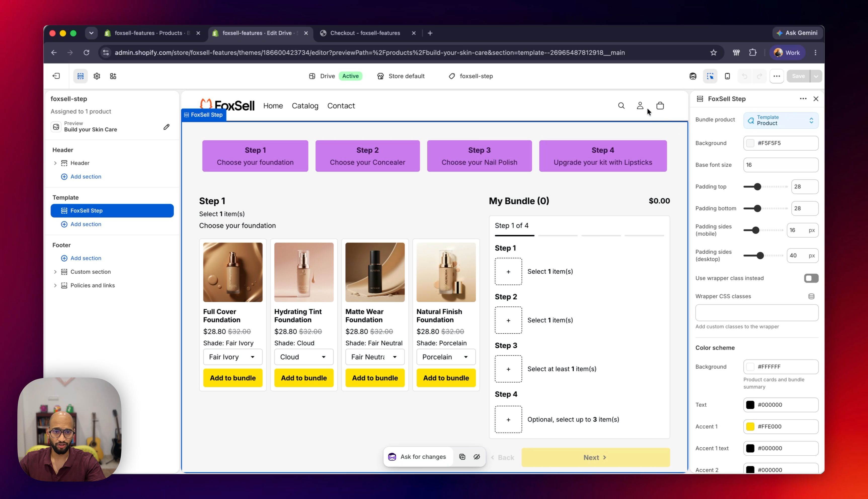Hide the Ask for changes toolbar

(x=477, y=457)
